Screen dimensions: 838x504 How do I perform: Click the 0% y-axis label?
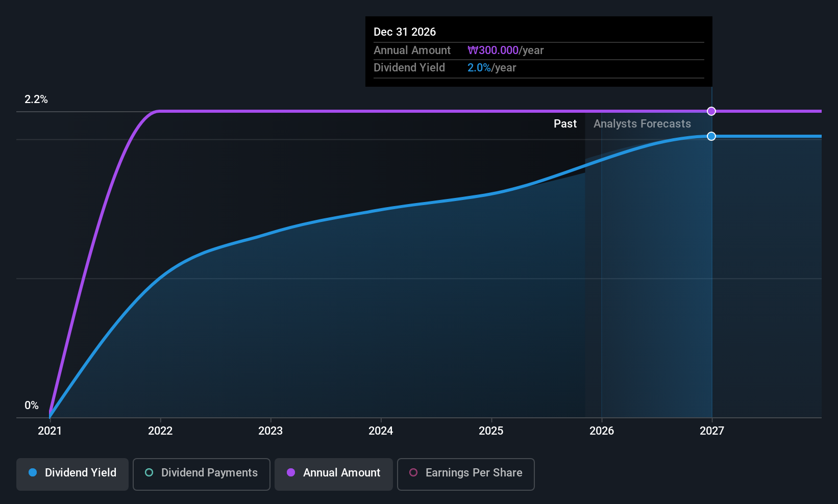pyautogui.click(x=32, y=406)
